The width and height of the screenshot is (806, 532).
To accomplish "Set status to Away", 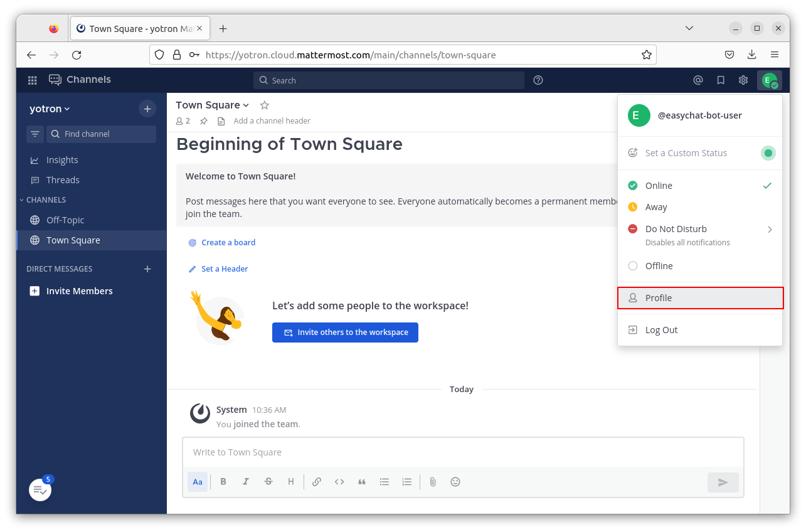I will [700, 207].
